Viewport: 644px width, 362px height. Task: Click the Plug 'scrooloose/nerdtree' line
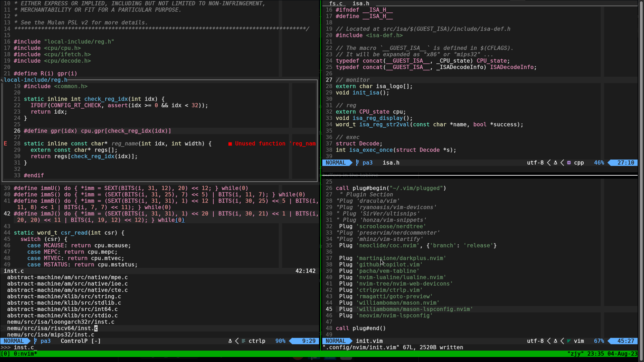[383, 226]
